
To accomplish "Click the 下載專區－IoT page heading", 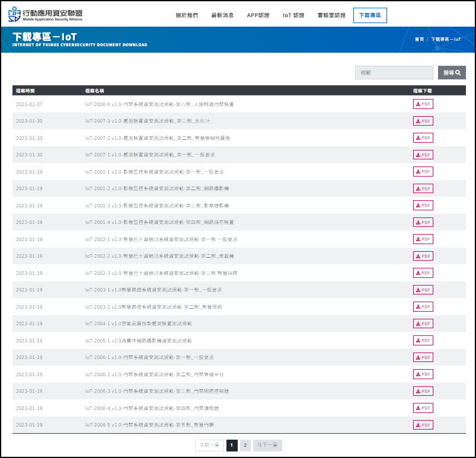I will pos(44,37).
